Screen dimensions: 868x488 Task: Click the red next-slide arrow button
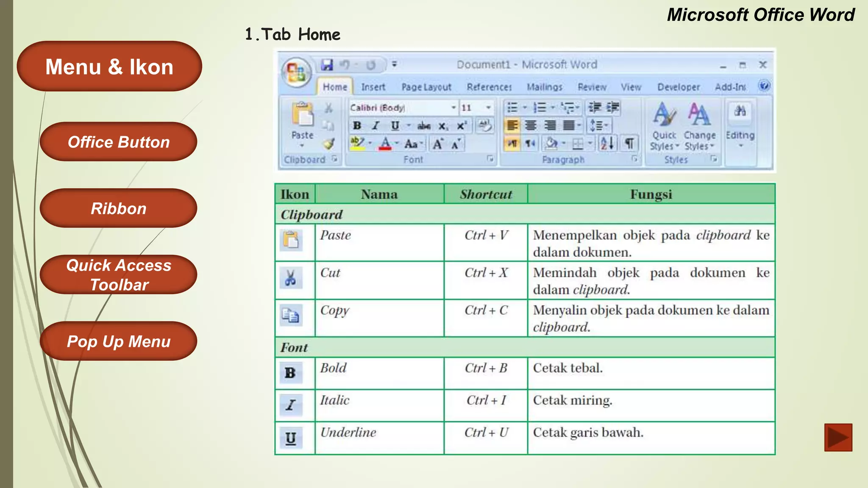838,438
